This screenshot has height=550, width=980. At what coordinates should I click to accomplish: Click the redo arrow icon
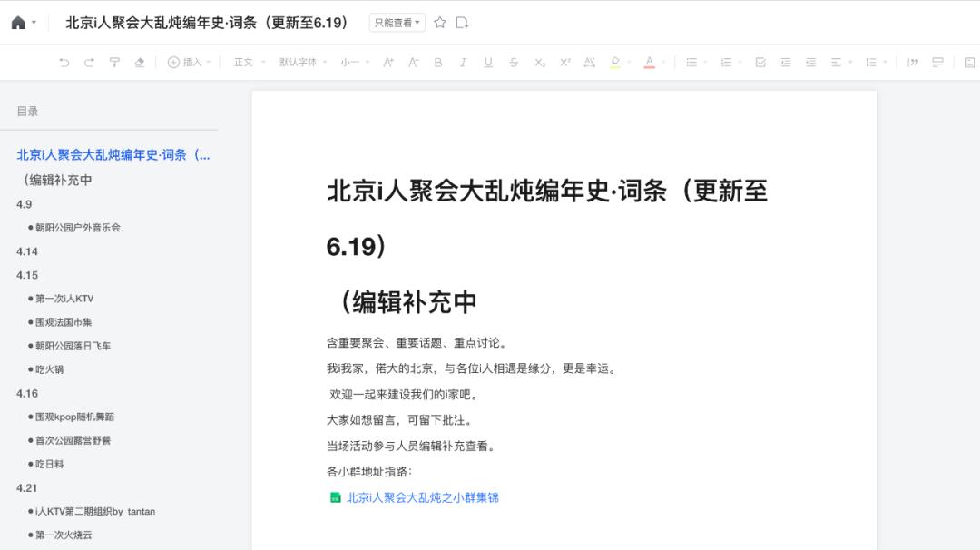pos(89,62)
